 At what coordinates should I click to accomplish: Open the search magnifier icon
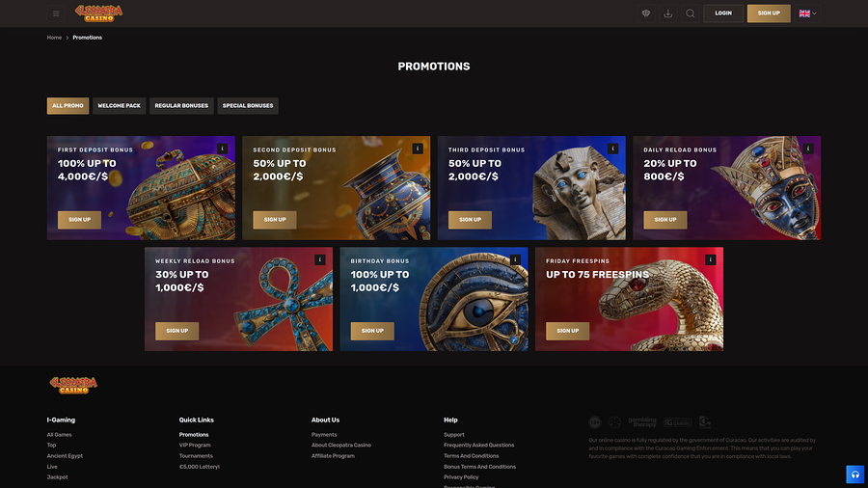(691, 14)
